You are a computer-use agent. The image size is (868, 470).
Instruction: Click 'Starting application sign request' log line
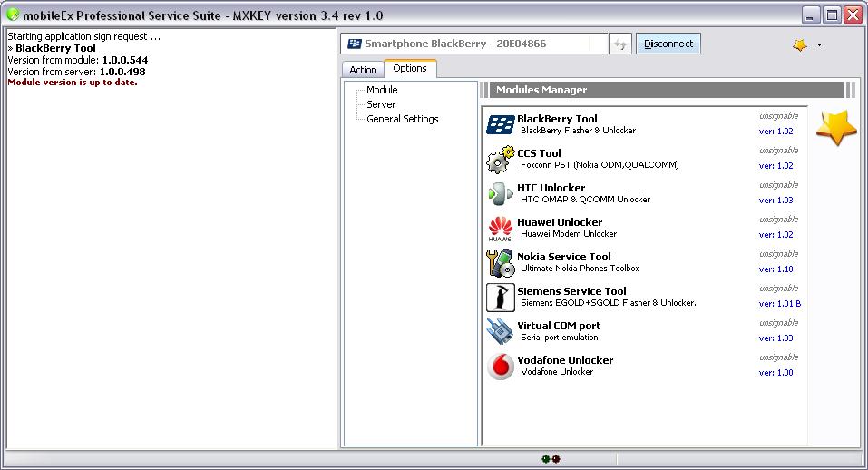tap(84, 36)
